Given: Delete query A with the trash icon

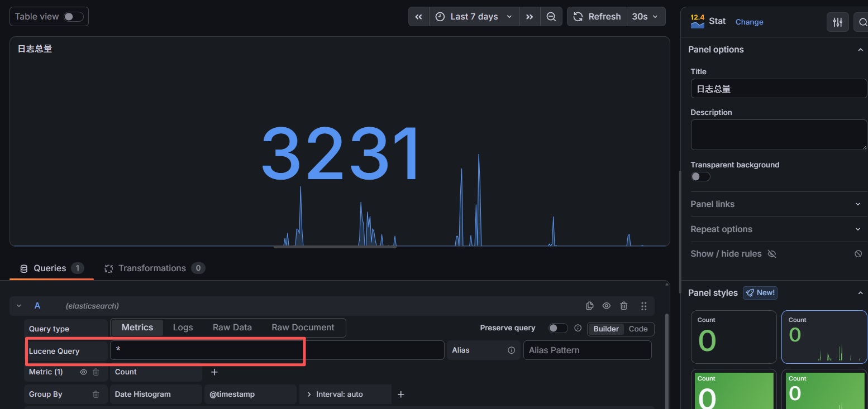Looking at the screenshot, I should 624,306.
